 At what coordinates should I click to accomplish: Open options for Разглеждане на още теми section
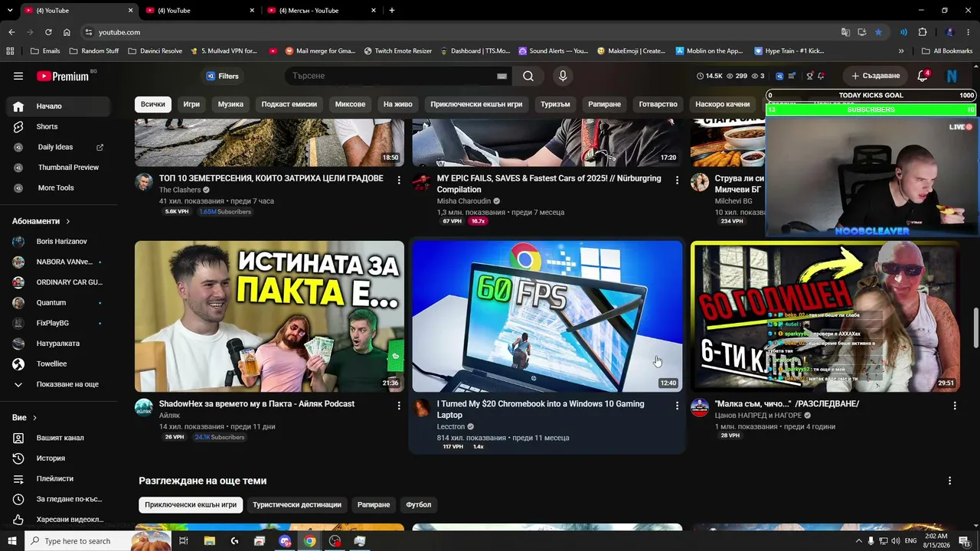pos(950,481)
